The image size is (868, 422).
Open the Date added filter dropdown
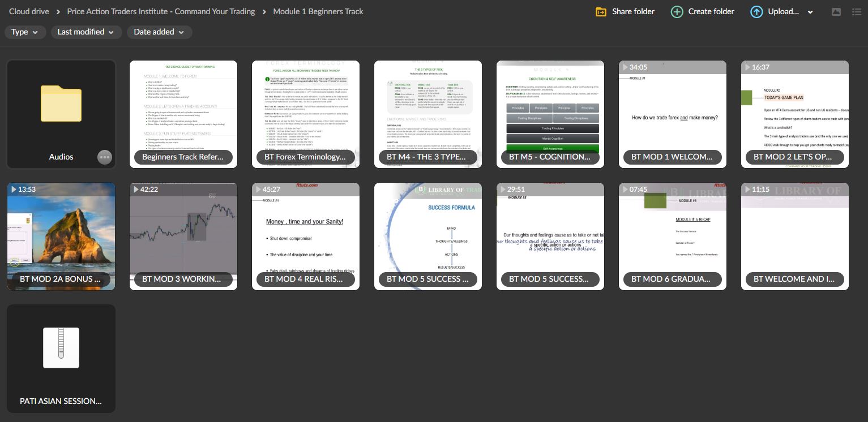(x=159, y=32)
